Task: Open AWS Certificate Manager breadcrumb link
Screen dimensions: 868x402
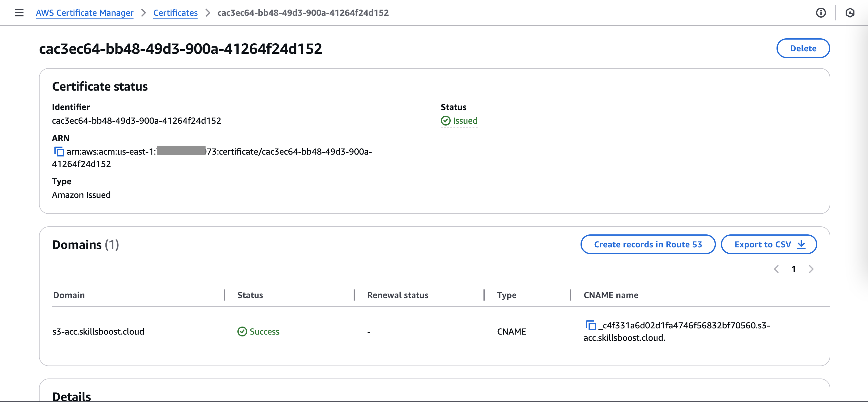Action: [85, 13]
